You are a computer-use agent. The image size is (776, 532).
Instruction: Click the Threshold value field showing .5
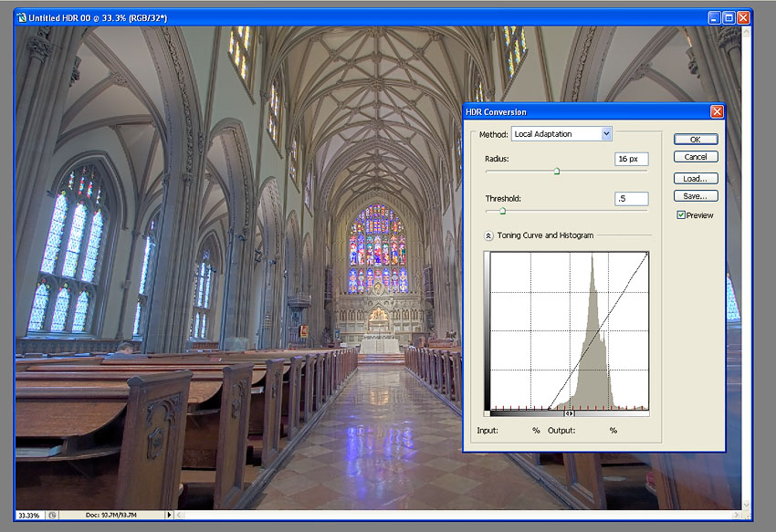pos(631,199)
